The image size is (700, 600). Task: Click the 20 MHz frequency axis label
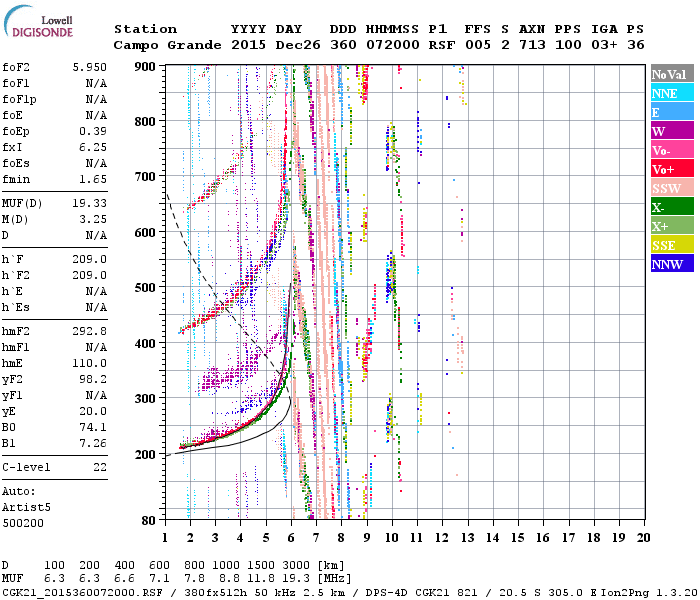(x=643, y=538)
